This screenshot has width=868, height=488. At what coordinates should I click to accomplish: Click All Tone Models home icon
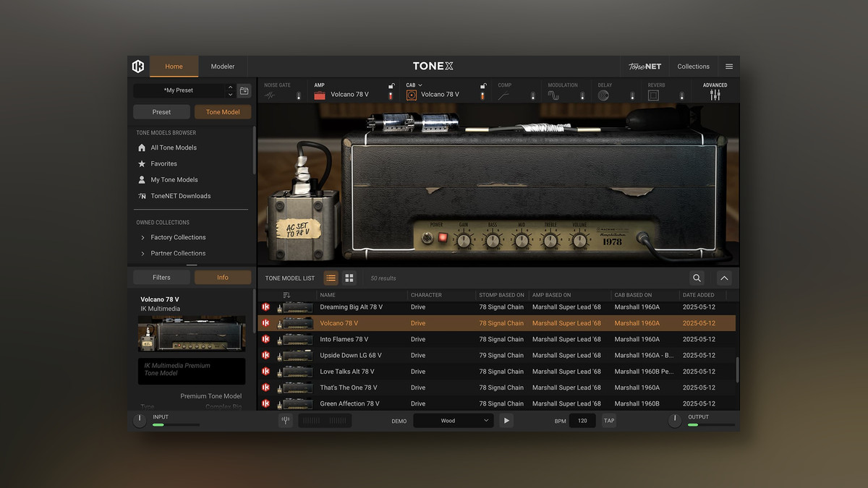click(x=142, y=147)
